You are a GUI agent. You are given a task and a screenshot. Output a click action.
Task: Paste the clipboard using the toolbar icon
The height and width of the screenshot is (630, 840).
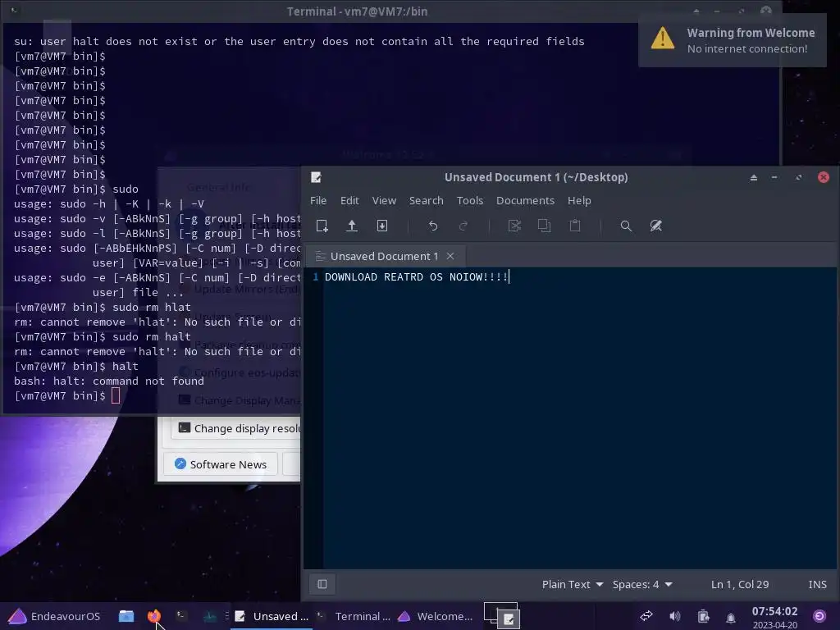coord(575,226)
